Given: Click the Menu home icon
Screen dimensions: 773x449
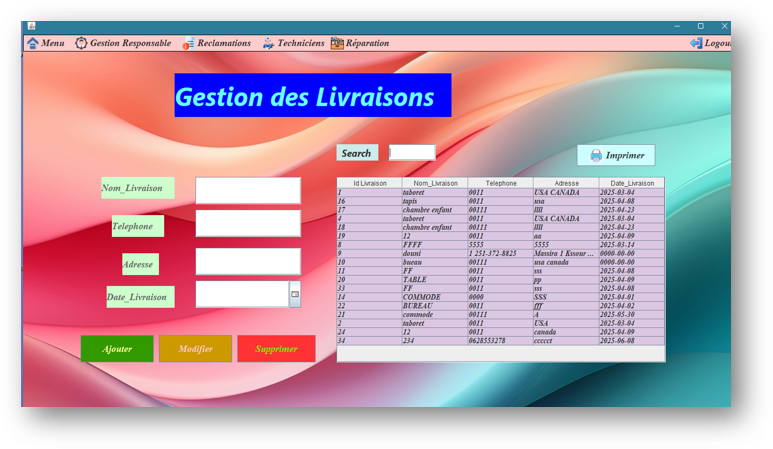Looking at the screenshot, I should 33,43.
